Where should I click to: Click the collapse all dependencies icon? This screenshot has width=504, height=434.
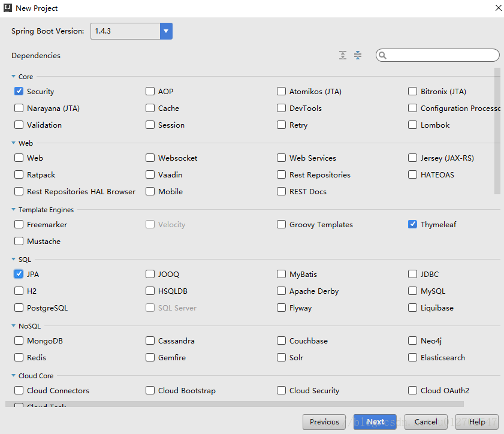coord(358,55)
